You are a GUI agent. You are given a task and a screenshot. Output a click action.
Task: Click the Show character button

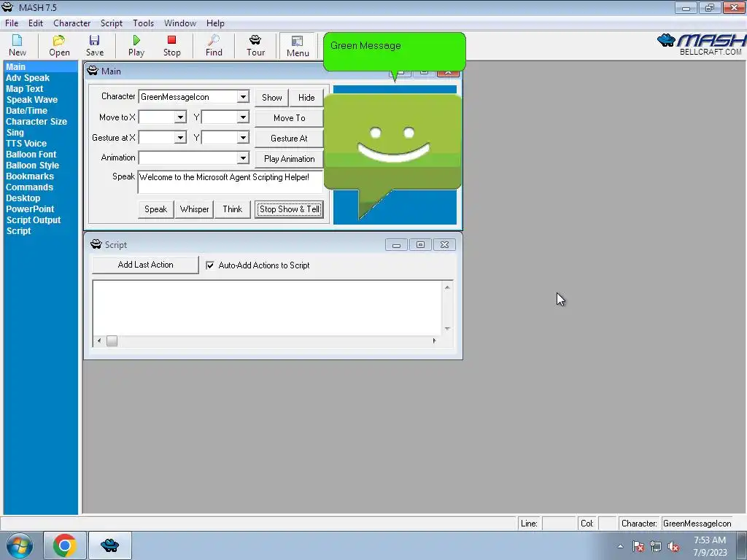[x=271, y=97]
